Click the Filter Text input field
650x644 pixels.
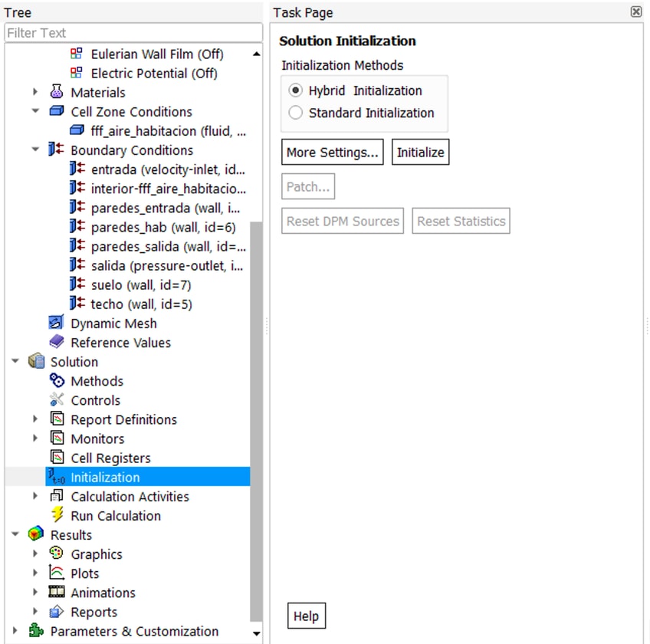(133, 33)
